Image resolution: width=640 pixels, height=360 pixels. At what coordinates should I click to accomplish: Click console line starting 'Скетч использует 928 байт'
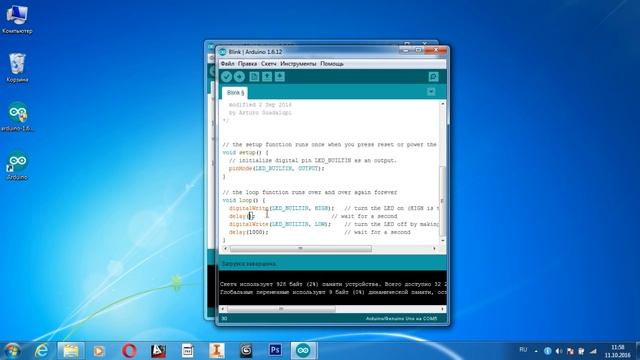tap(333, 284)
